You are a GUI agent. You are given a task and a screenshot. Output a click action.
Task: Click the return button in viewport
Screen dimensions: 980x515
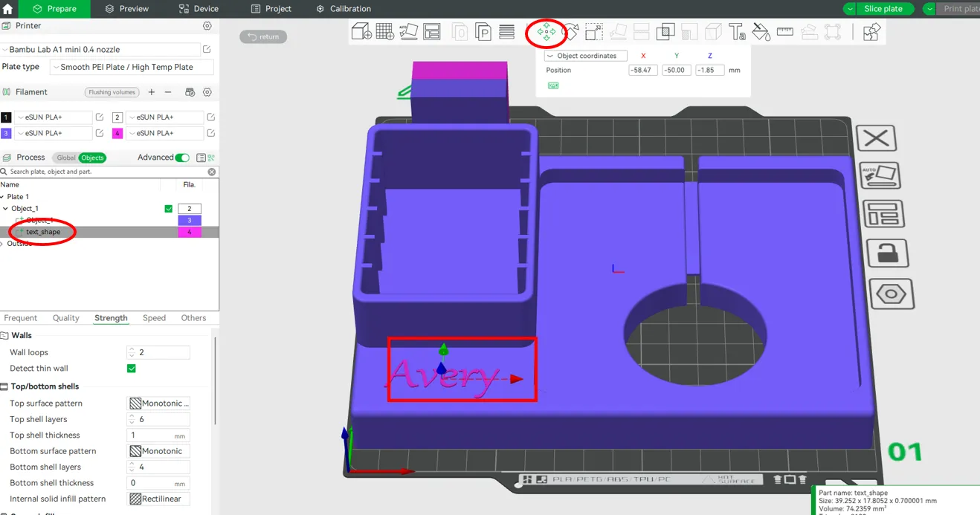(x=263, y=36)
